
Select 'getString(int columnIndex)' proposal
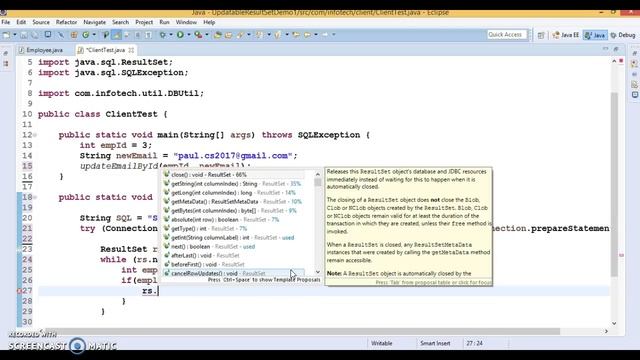233,184
